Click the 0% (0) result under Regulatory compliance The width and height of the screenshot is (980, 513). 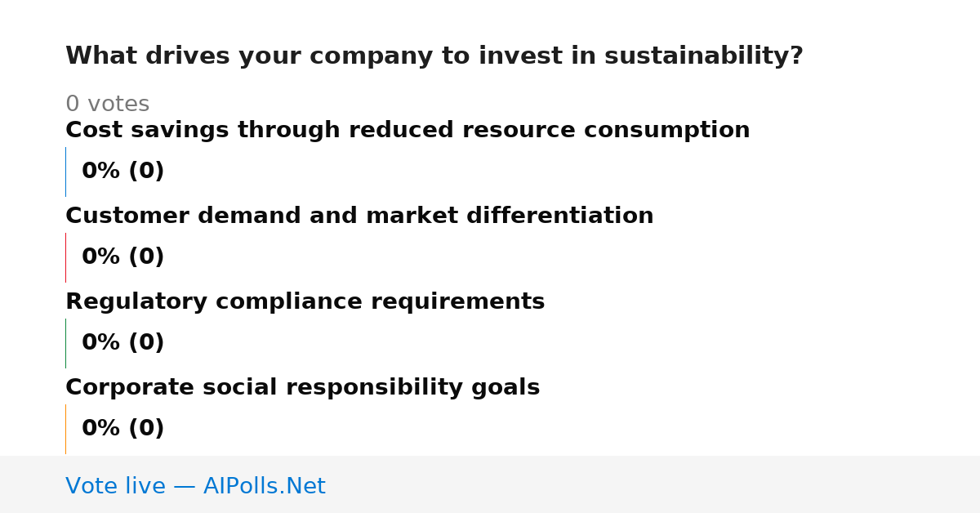[122, 343]
